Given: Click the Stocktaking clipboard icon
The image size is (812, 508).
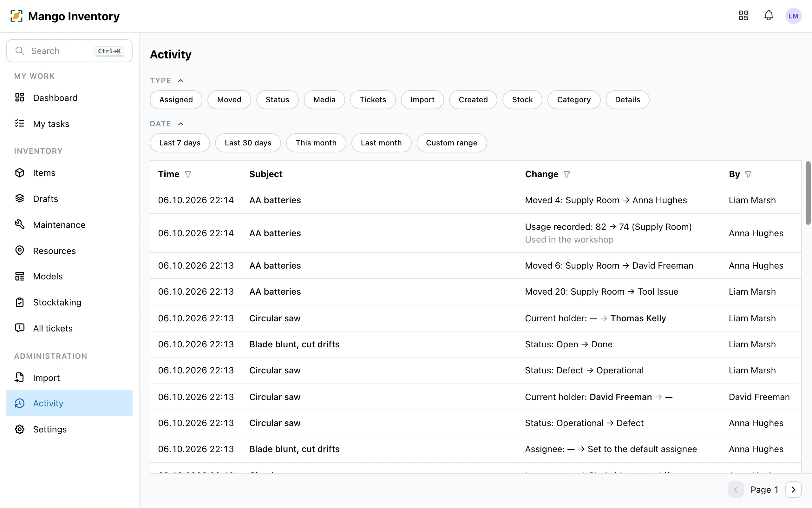Looking at the screenshot, I should pos(20,302).
